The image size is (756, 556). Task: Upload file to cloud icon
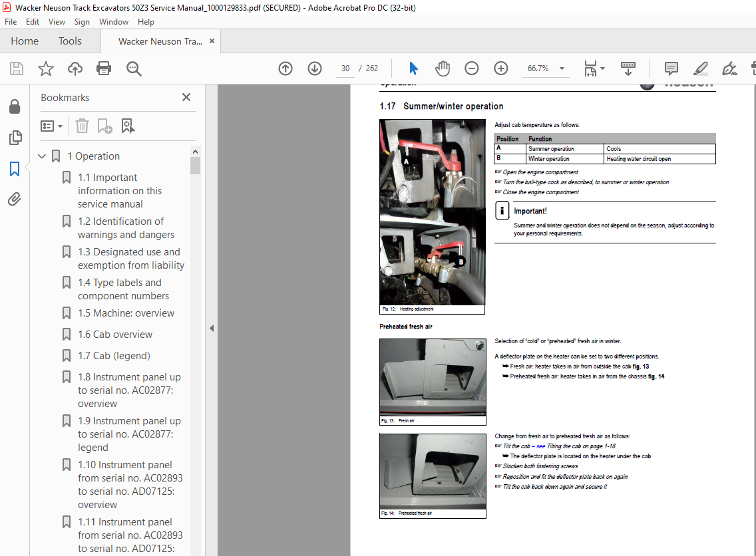click(75, 69)
